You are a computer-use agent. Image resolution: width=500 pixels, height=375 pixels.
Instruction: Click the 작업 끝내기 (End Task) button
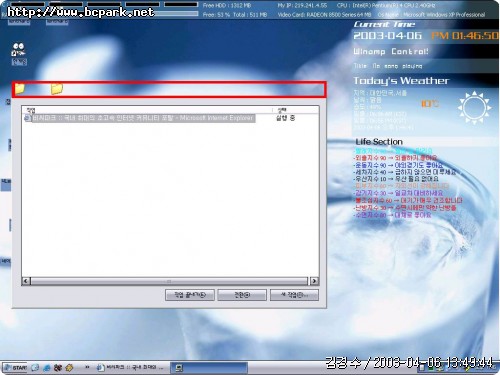tap(190, 295)
